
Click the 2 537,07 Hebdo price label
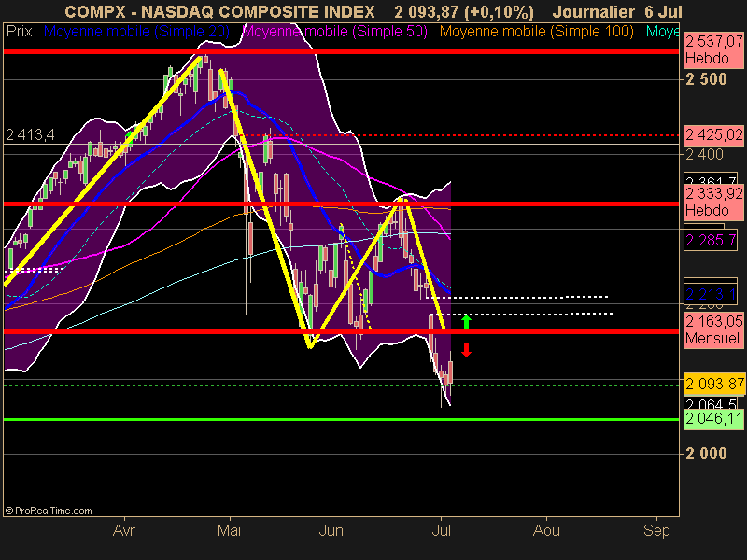713,50
